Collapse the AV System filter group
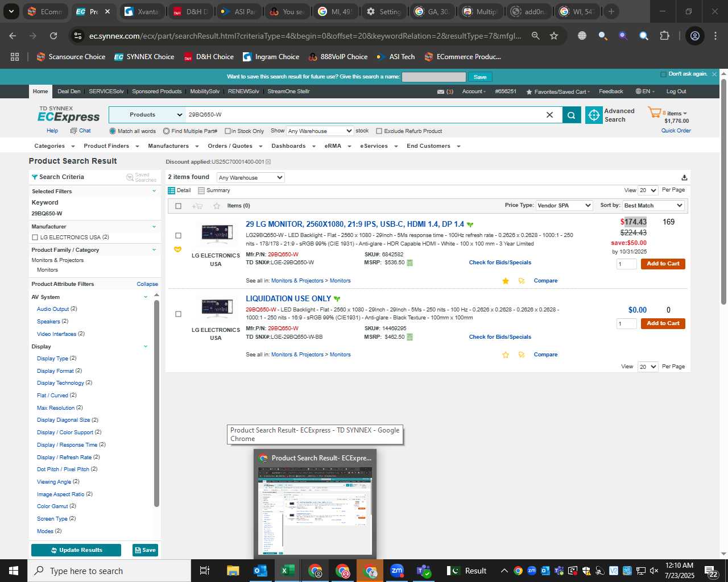The image size is (728, 582). [x=146, y=297]
